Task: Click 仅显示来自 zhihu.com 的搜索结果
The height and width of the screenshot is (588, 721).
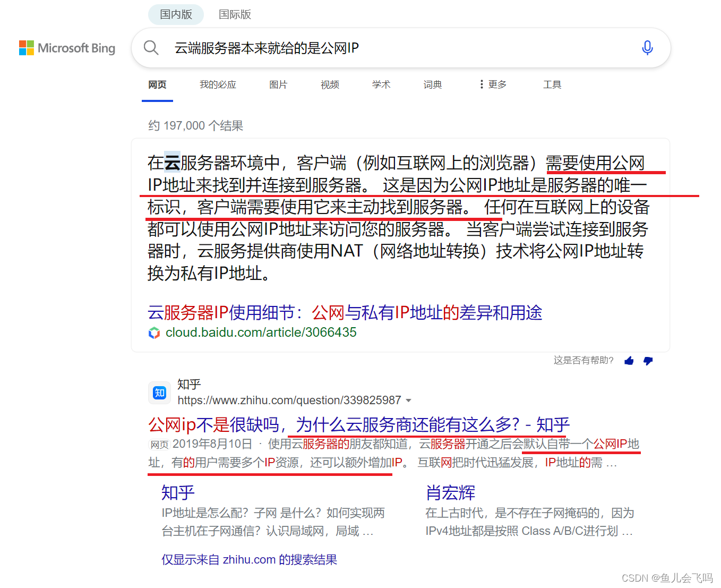Action: [250, 559]
